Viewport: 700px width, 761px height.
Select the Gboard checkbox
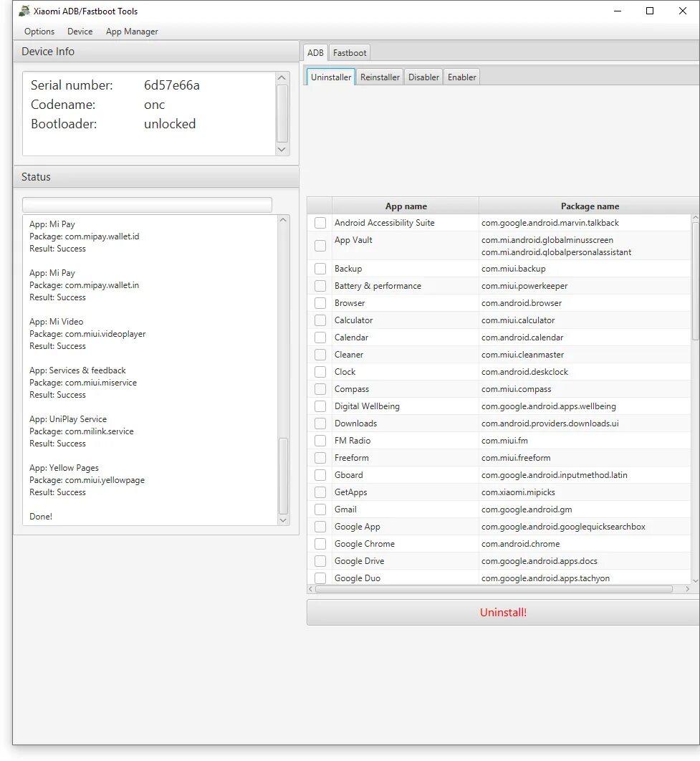tap(320, 475)
